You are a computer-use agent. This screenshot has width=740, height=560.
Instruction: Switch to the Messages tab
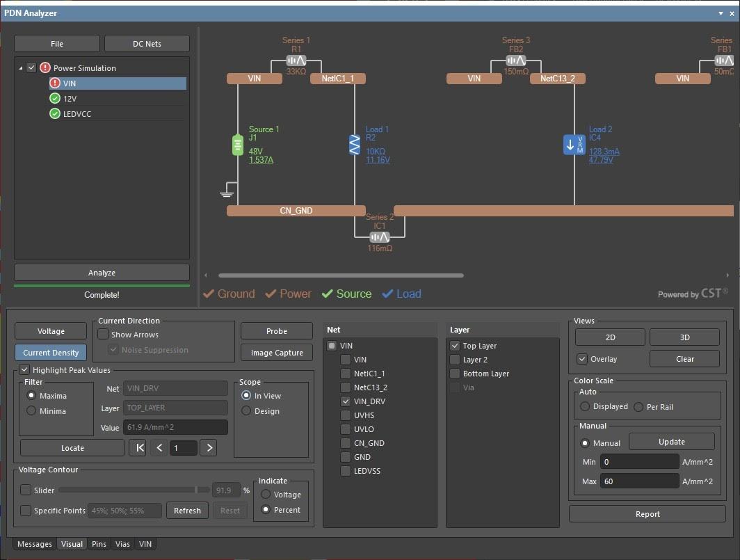point(35,544)
